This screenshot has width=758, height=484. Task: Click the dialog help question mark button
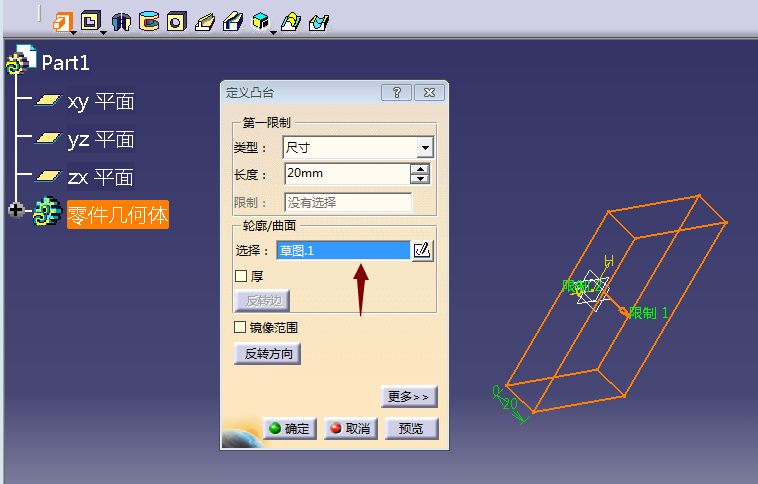396,93
